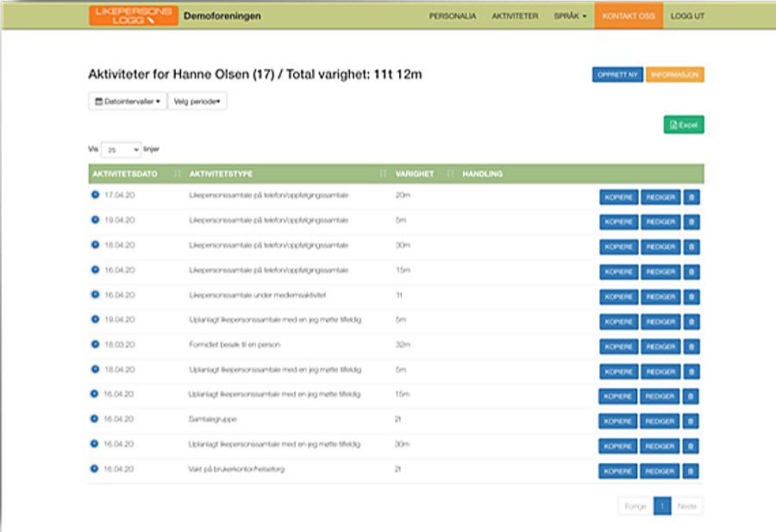Expand the 19.04.20 Uplanlagt 5m row
Viewport: 776px width, 532px height.
point(95,319)
